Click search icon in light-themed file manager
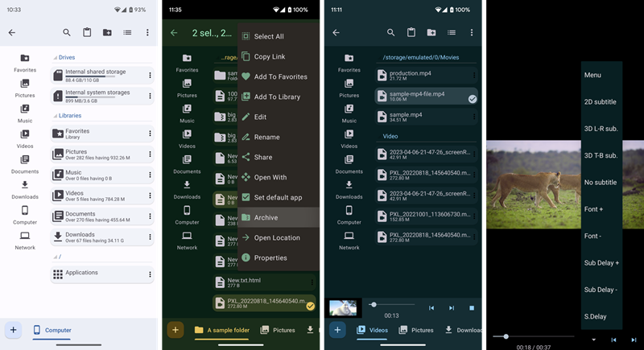Viewport: 644px width, 350px height. coord(67,33)
